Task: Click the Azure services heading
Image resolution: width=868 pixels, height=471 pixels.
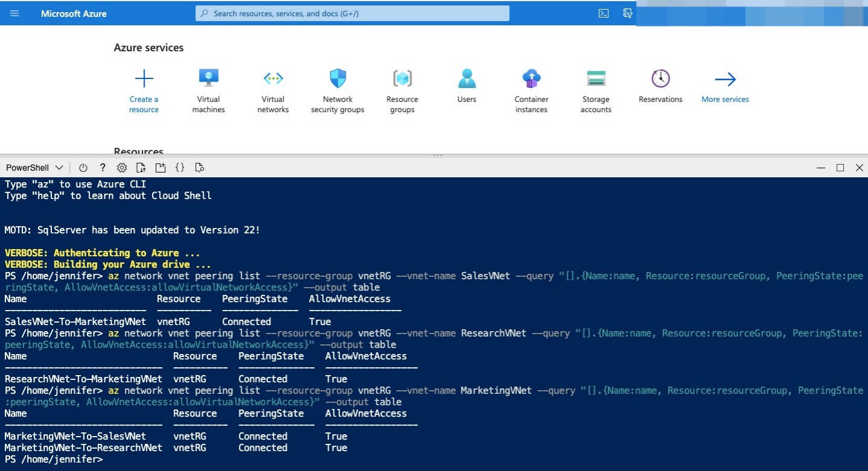Action: pos(148,48)
